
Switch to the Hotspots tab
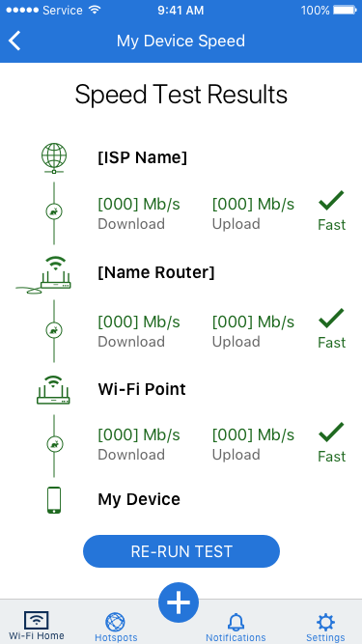[116, 628]
